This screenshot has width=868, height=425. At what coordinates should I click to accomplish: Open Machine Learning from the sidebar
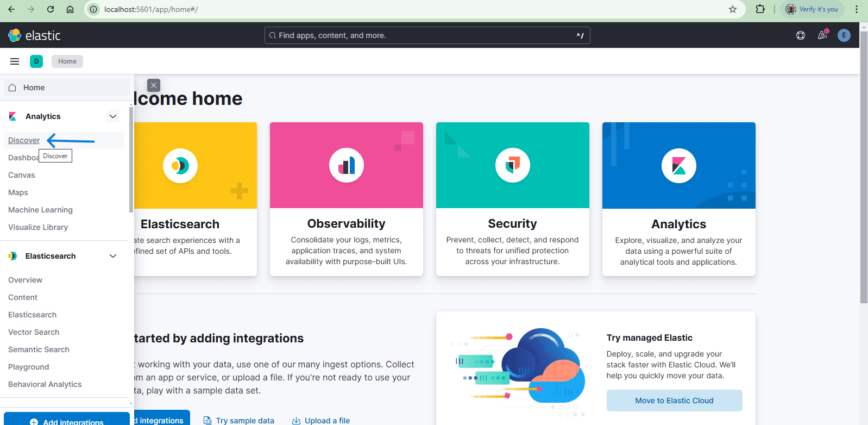coord(40,210)
